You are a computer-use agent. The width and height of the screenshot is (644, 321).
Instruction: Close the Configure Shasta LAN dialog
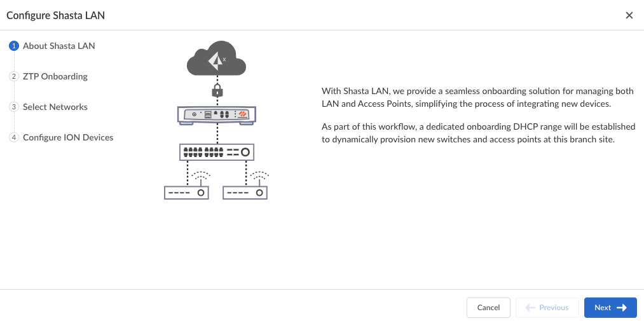629,15
